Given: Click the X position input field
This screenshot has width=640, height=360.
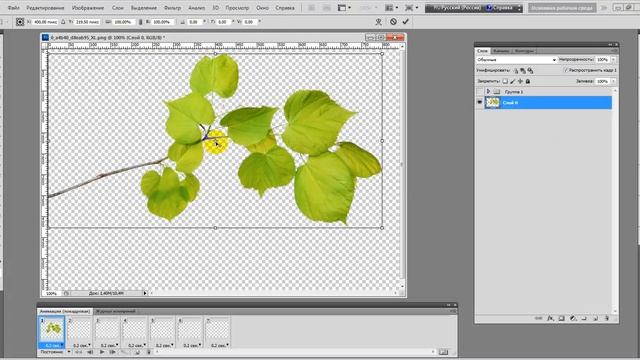Looking at the screenshot, I should pos(45,22).
